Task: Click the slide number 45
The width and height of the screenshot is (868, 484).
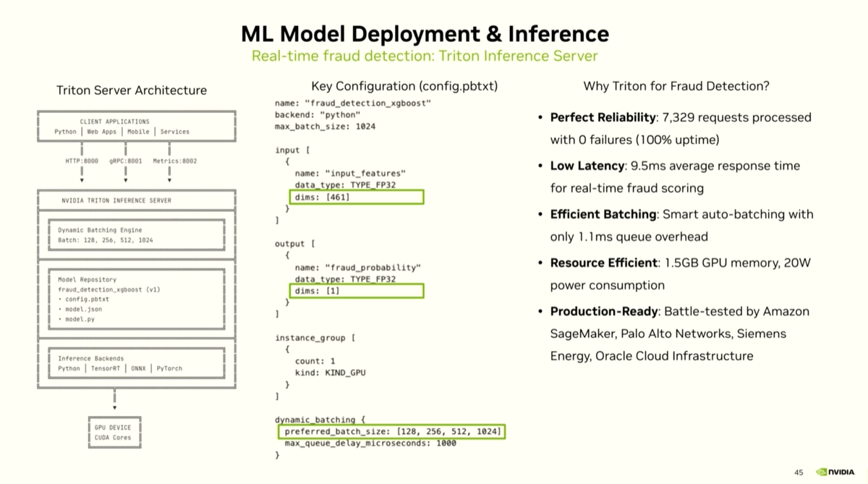Action: pyautogui.click(x=799, y=472)
